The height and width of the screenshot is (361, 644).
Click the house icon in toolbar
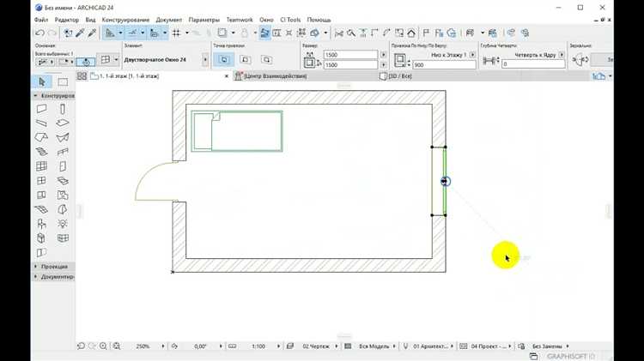pos(411,33)
